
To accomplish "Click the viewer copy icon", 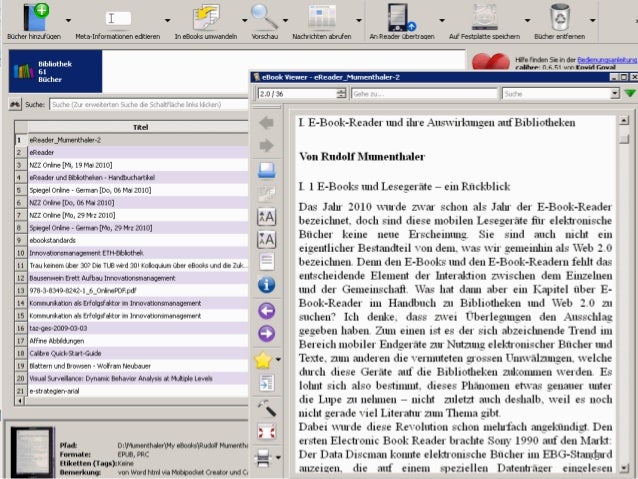I will click(267, 194).
